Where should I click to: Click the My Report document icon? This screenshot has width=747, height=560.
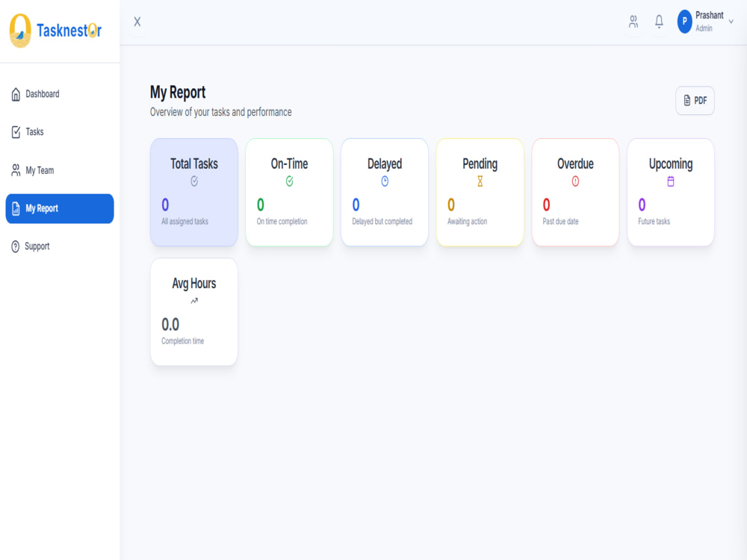click(16, 208)
